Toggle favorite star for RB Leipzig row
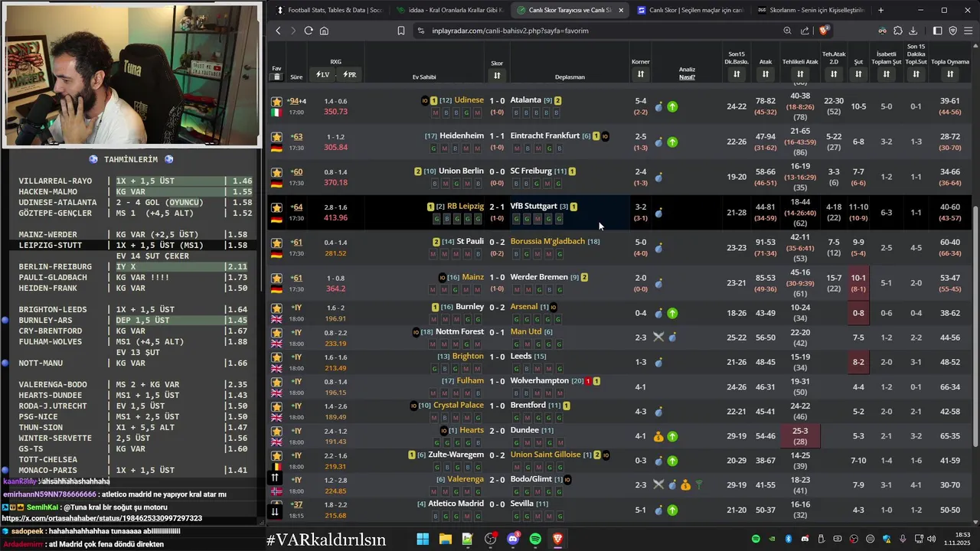 (276, 207)
